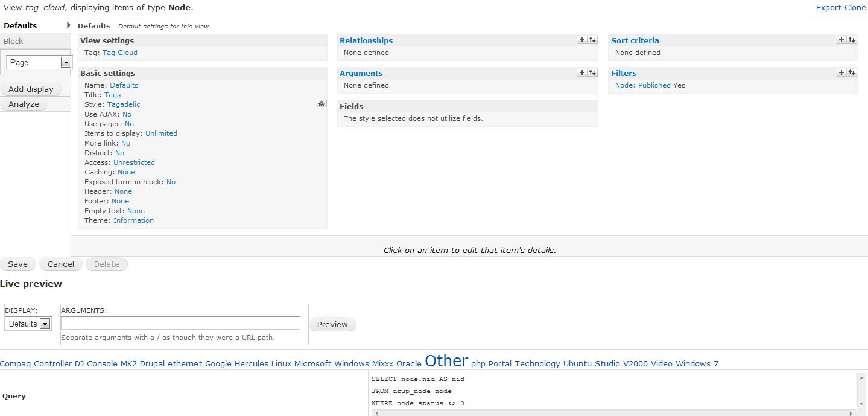Open the Page display type dropdown

click(39, 62)
